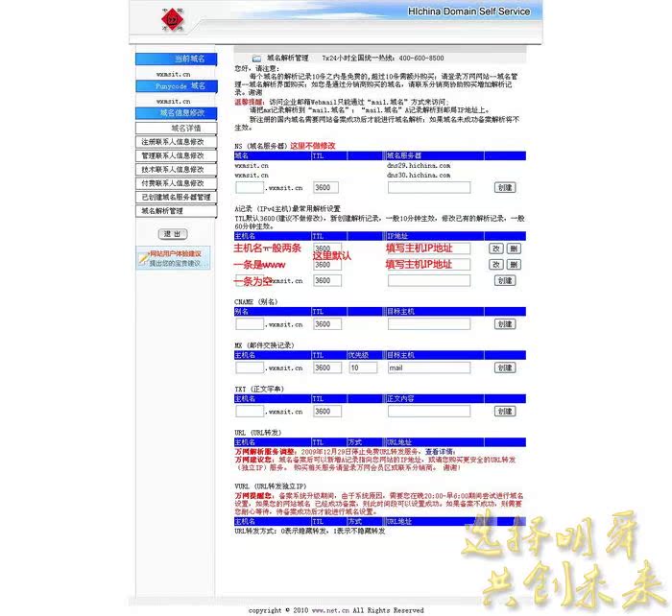Viewport: 672px width, 616px height.
Task: Click 'HIchina Domain Self Service' banner text
Action: [x=468, y=12]
